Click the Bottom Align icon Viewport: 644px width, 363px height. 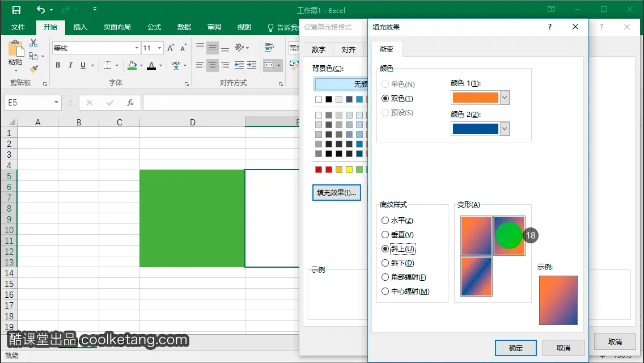pyautogui.click(x=225, y=49)
